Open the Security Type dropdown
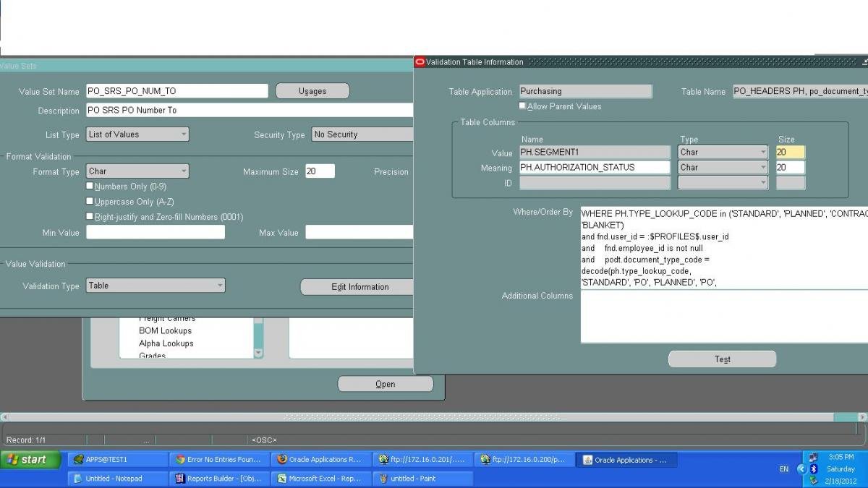This screenshot has height=488, width=868. pyautogui.click(x=362, y=134)
